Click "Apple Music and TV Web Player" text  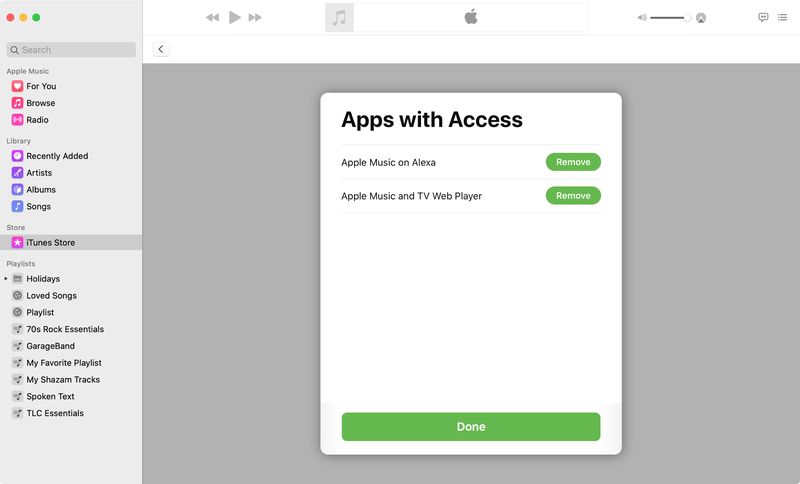[x=411, y=196]
